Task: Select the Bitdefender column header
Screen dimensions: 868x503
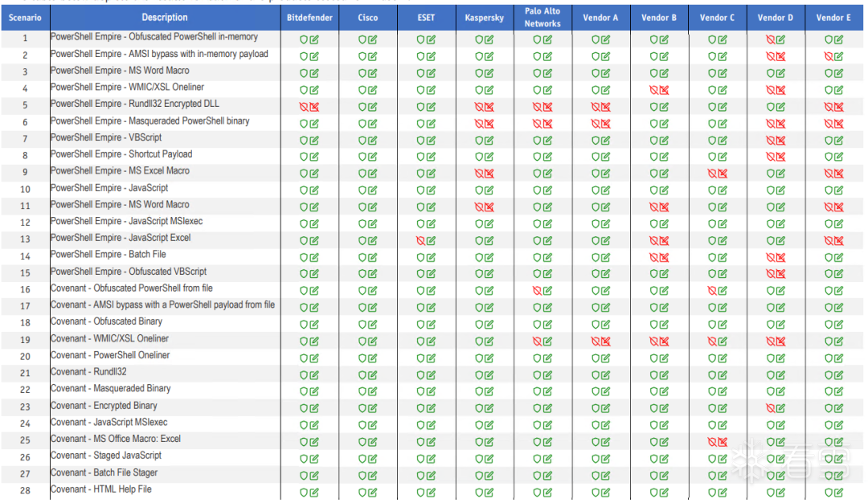Action: (309, 18)
